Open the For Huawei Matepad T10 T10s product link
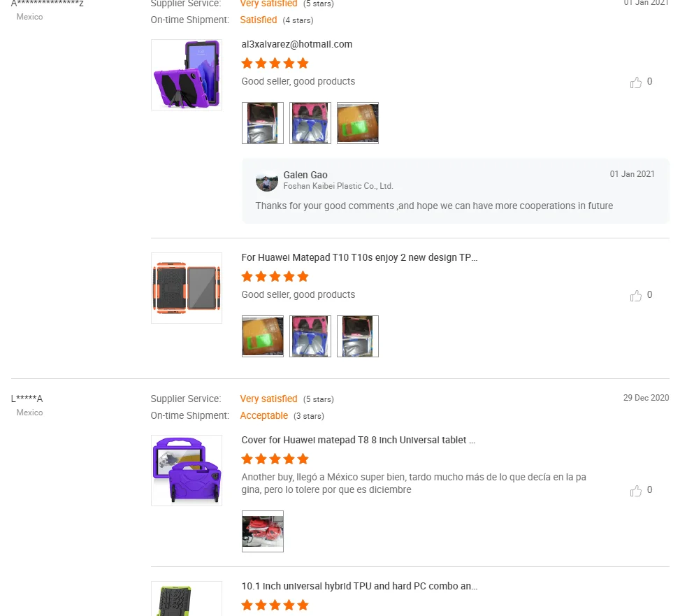 (x=359, y=258)
